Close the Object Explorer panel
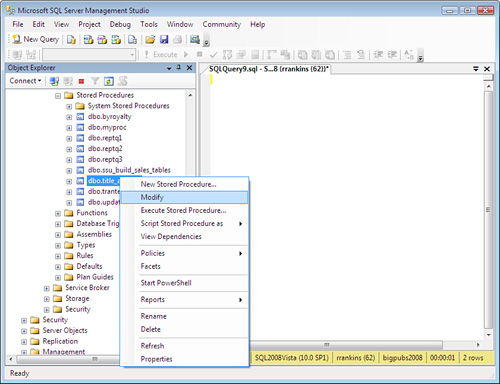Screen dimensions: 500x384 189,68
